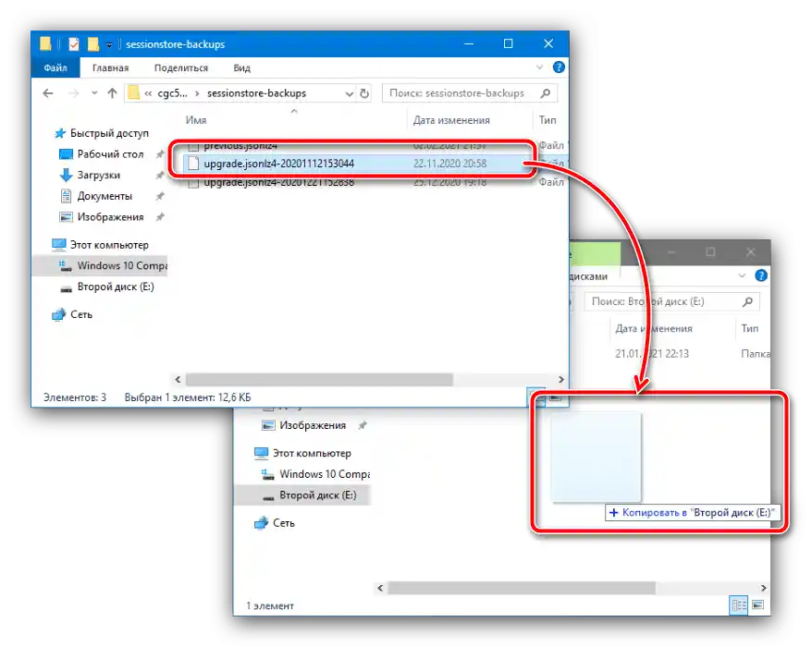Screen dimensions: 812x647
Task: Open the Quick Access Toolbar dropdown arrow in title bar
Action: pos(109,45)
